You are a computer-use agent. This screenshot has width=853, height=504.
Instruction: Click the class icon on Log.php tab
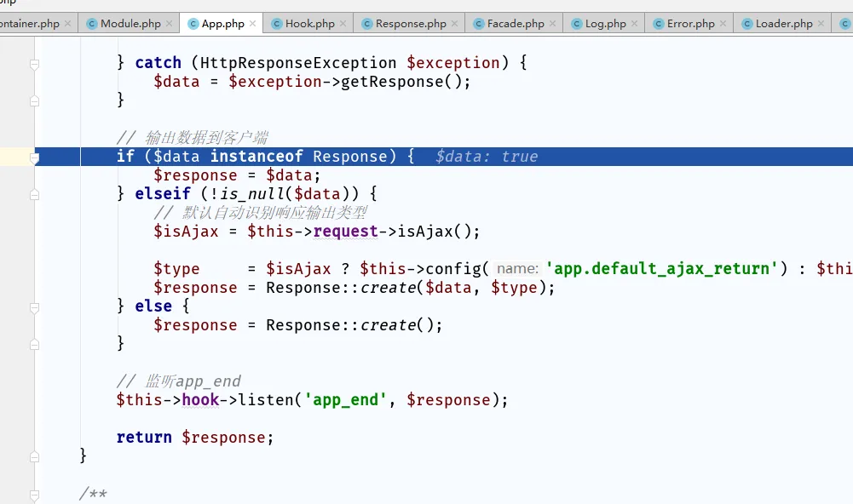pos(576,24)
